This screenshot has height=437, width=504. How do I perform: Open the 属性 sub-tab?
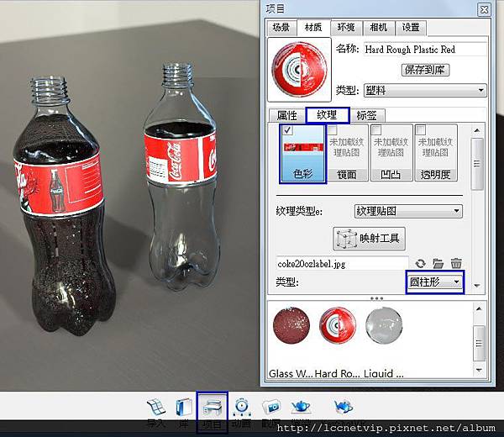pos(287,115)
